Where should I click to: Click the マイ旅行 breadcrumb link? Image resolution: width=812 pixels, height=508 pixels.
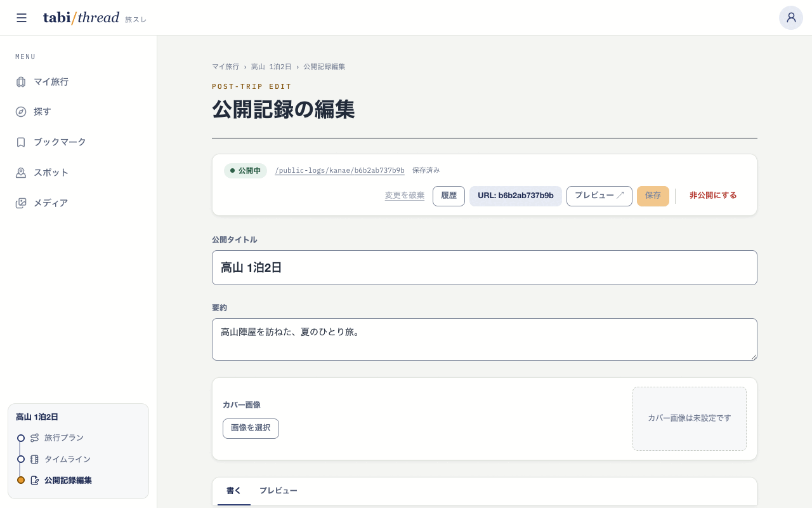click(x=225, y=67)
